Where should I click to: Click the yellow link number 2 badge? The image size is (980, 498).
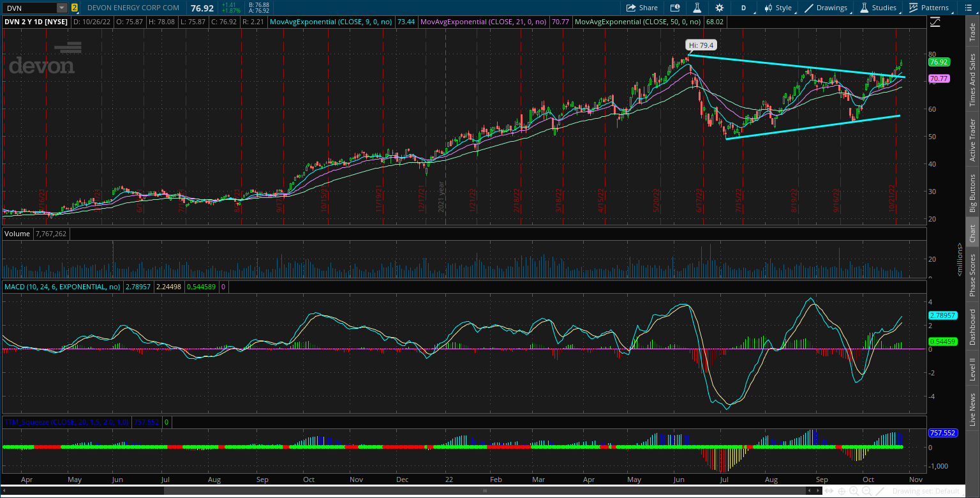coord(75,8)
